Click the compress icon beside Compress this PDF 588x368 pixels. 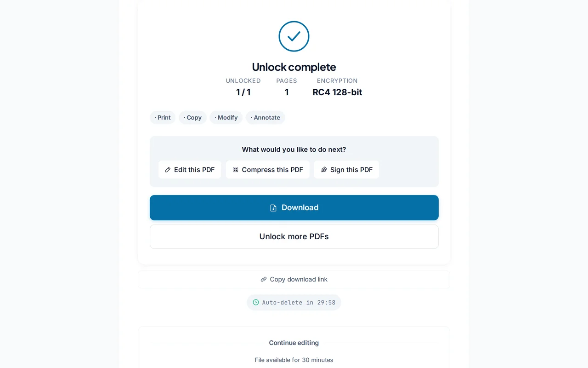(x=235, y=170)
